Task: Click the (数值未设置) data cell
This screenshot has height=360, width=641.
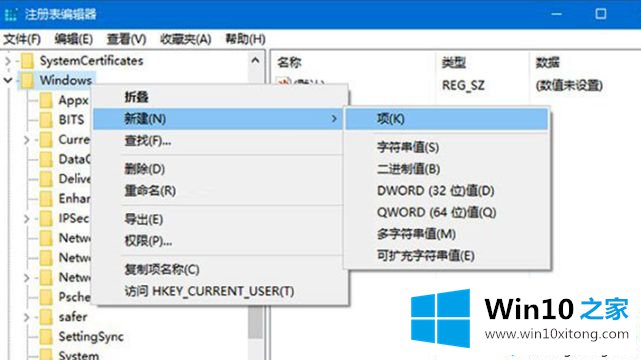Action: tap(569, 85)
